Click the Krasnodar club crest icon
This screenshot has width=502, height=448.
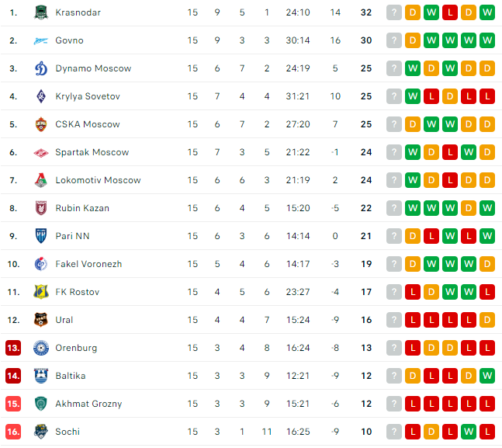point(41,12)
